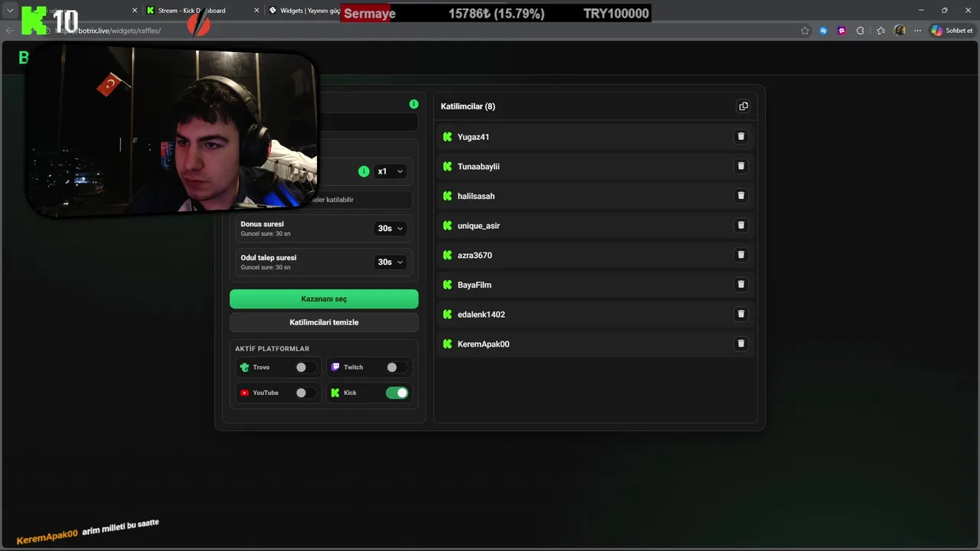This screenshot has height=551, width=980.
Task: Go back with the browser back arrow
Action: coord(10,31)
